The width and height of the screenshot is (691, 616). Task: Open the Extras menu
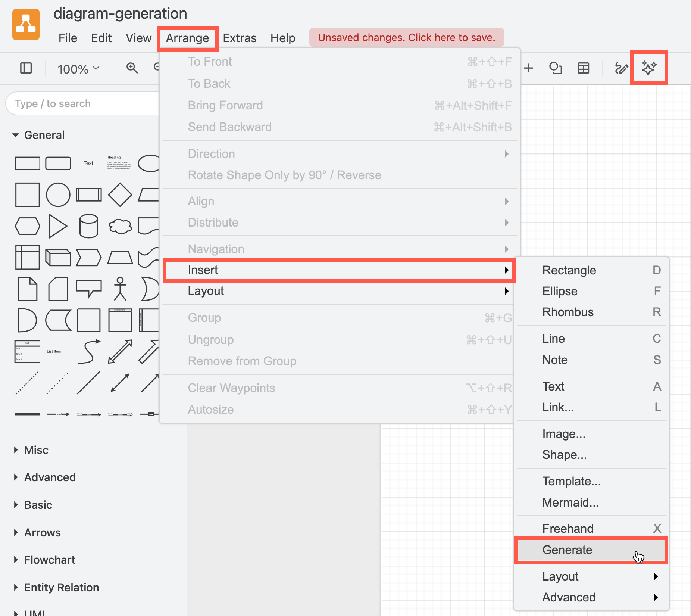(x=240, y=38)
